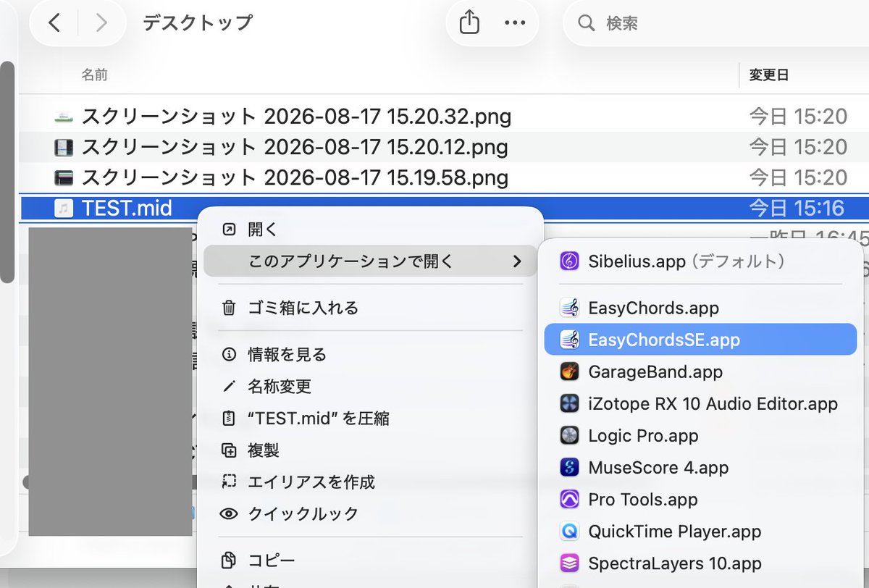Choose "TEST.mid" を圧縮 menu item
The image size is (869, 588).
pos(370,418)
